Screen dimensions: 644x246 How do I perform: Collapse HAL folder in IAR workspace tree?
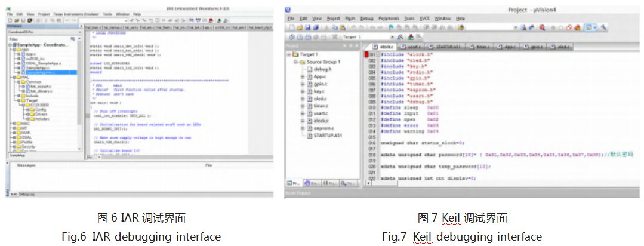coord(14,77)
